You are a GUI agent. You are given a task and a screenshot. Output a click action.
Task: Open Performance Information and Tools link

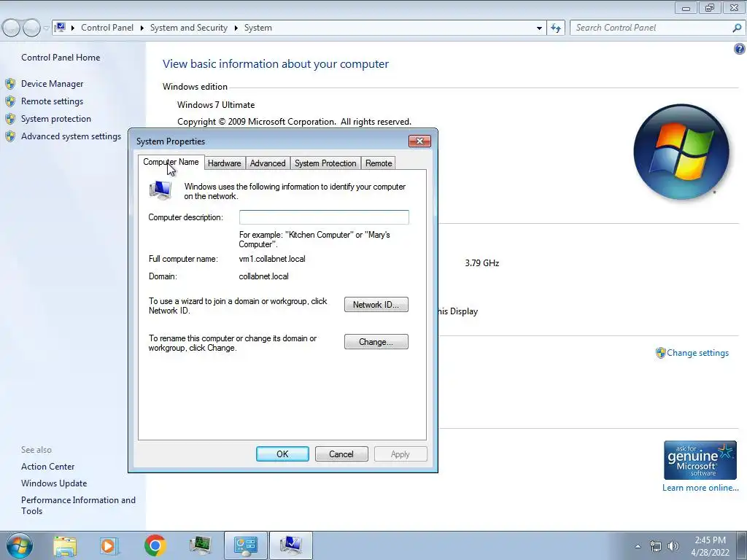[x=78, y=505]
